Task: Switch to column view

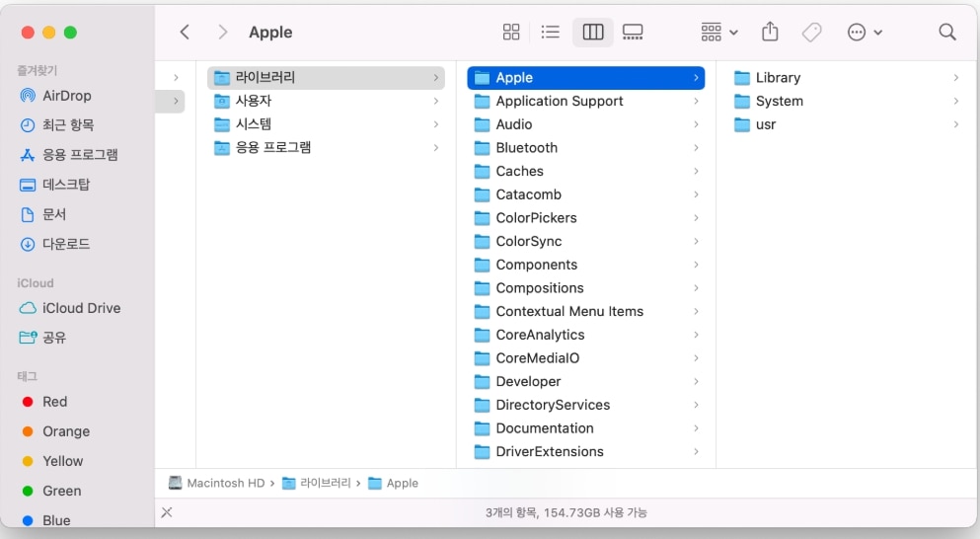Action: (x=592, y=32)
